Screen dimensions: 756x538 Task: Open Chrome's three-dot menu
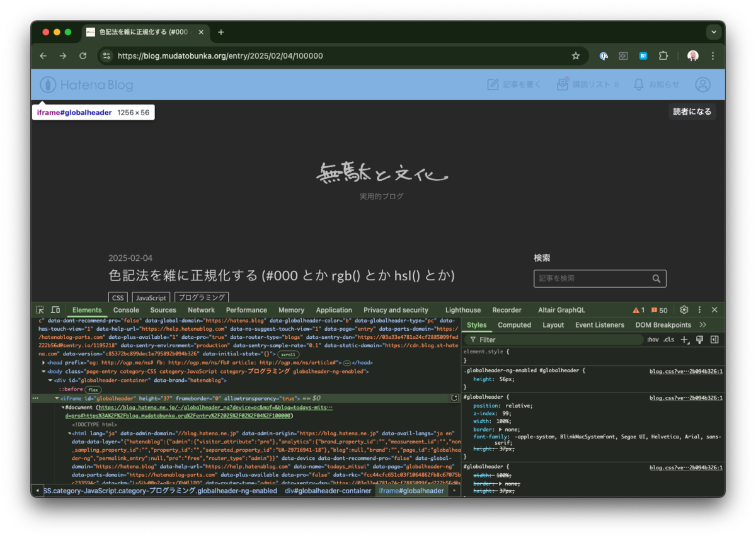(713, 56)
